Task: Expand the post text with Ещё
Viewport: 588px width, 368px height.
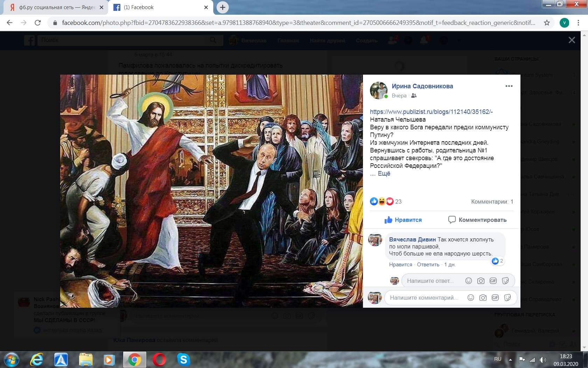Action: (x=384, y=173)
